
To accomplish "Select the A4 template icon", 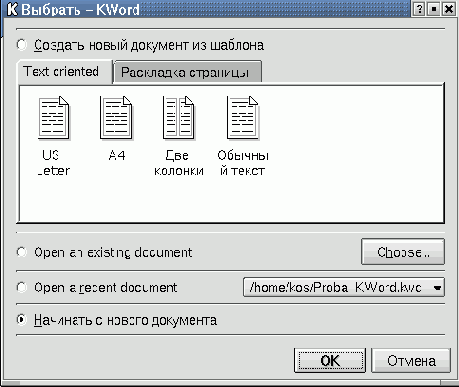I will 116,118.
